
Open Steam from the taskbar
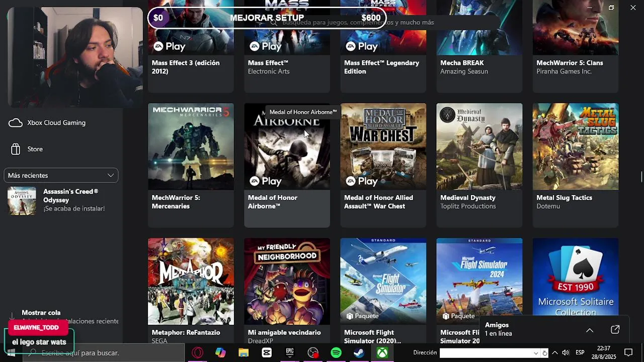pyautogui.click(x=359, y=353)
